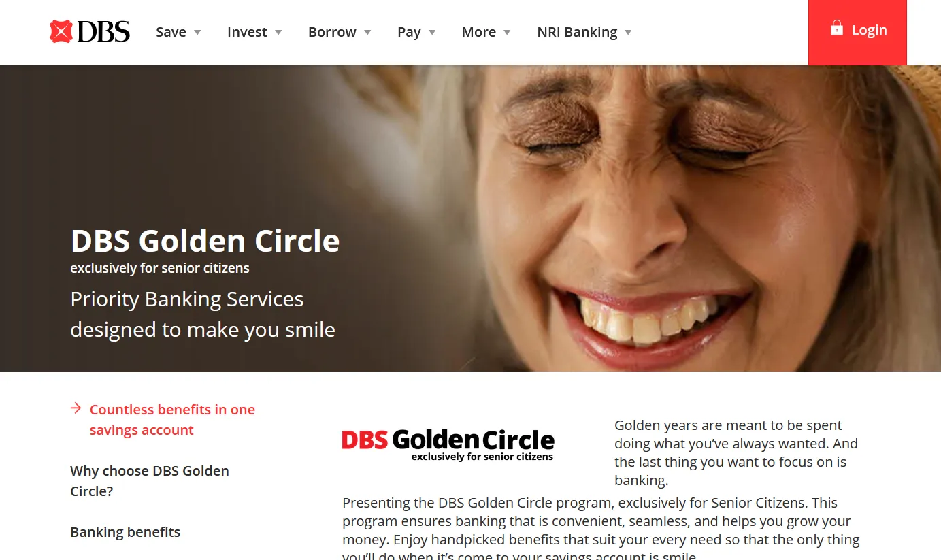Viewport: 941px width, 560px height.
Task: Go to Countless benefits in one savings account
Action: click(x=172, y=420)
